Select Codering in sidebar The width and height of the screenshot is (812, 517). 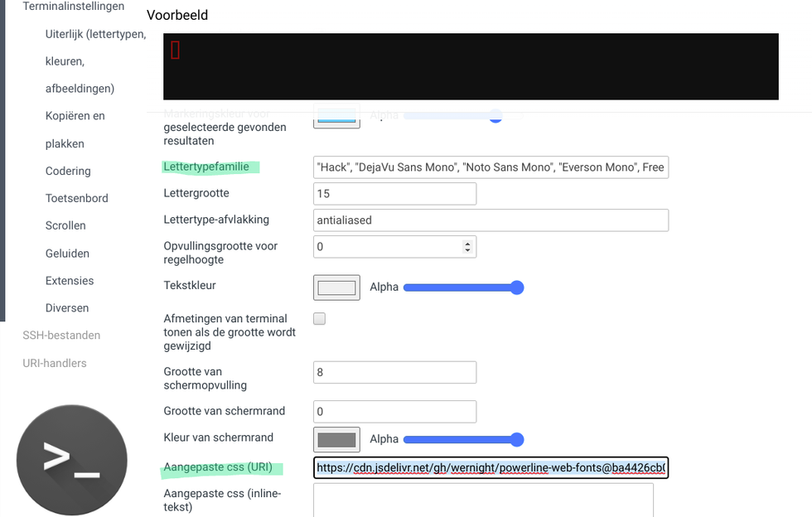(x=68, y=171)
